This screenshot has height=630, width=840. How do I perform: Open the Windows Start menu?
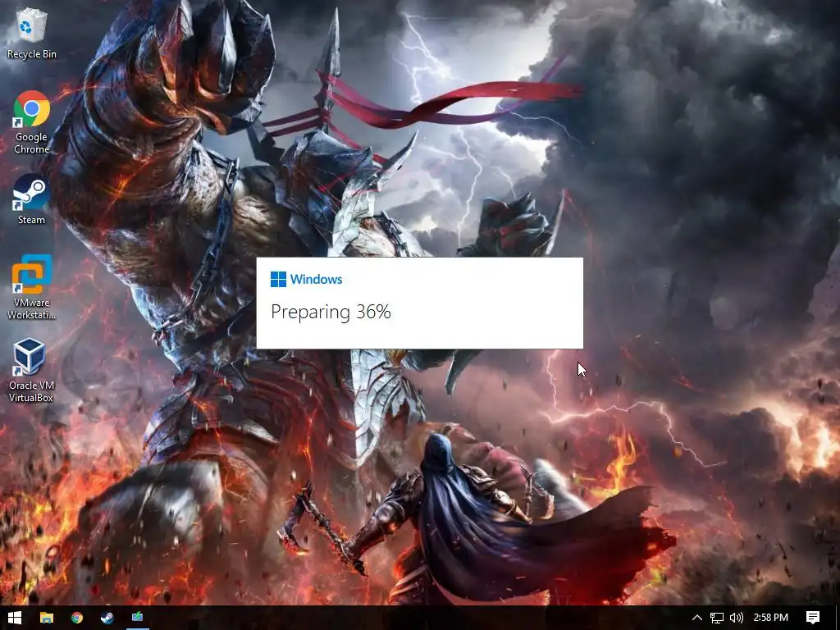(15, 618)
